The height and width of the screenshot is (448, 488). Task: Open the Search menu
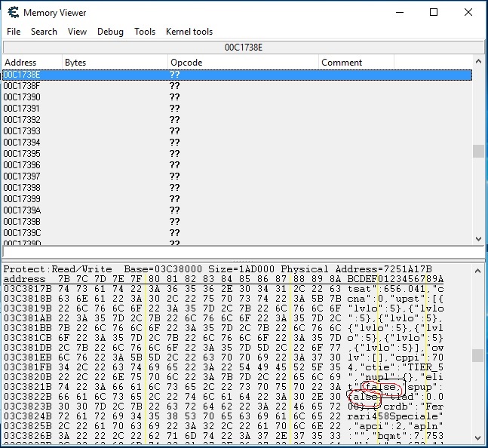click(x=44, y=32)
